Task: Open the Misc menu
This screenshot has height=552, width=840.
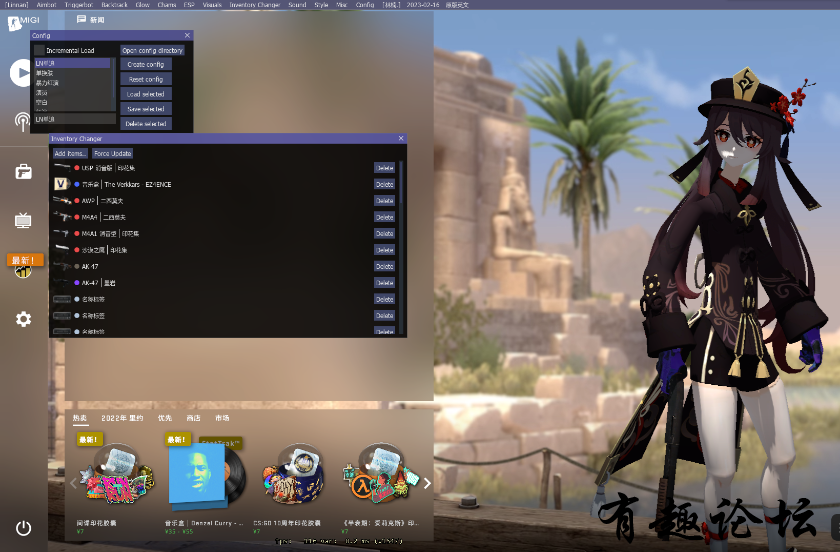Action: [341, 4]
